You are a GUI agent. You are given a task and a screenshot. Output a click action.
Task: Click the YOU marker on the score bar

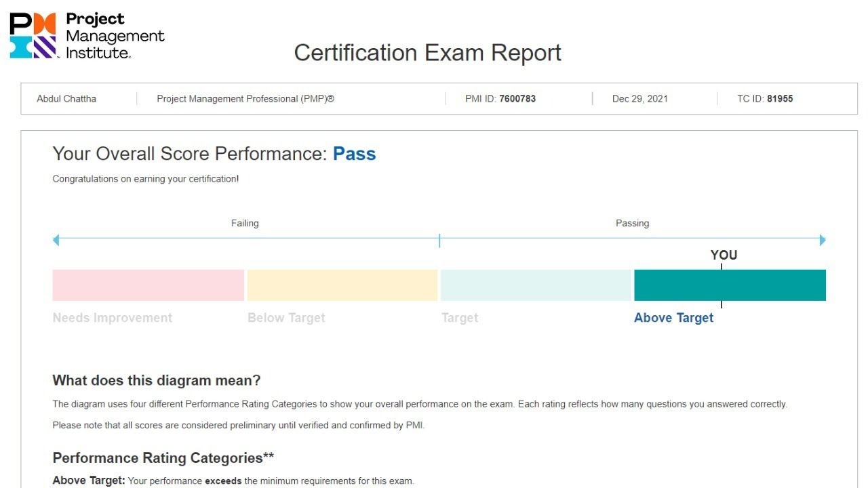point(723,256)
